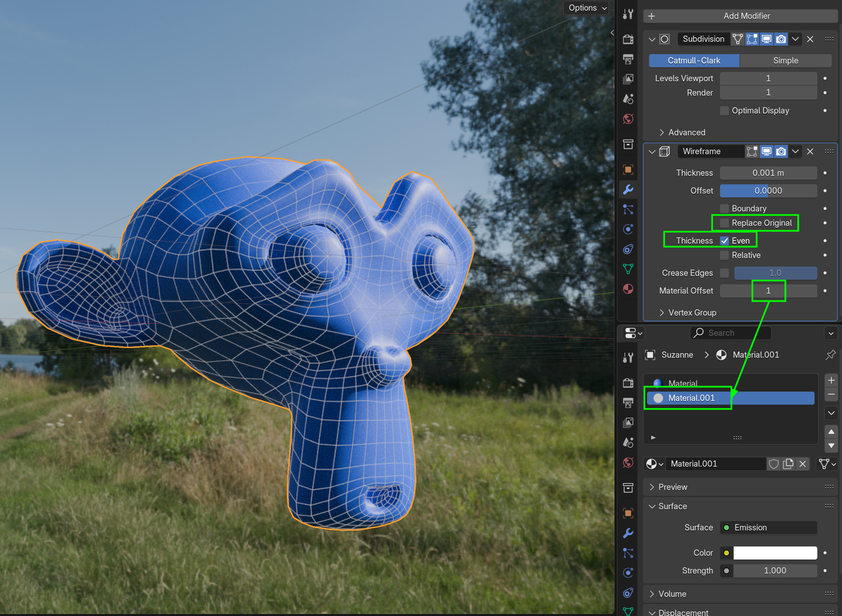Open Physics tab in the modifier panel
The width and height of the screenshot is (842, 616).
[628, 229]
